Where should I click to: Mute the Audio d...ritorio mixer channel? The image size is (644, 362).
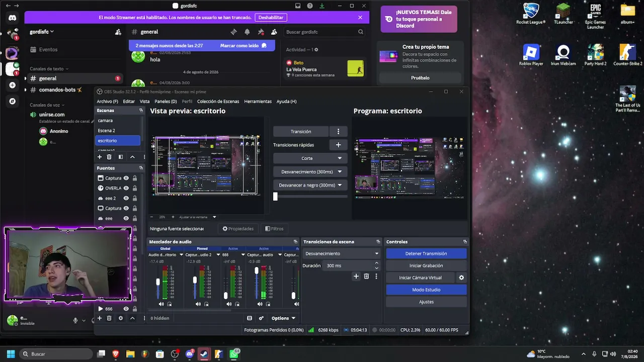coord(161,304)
